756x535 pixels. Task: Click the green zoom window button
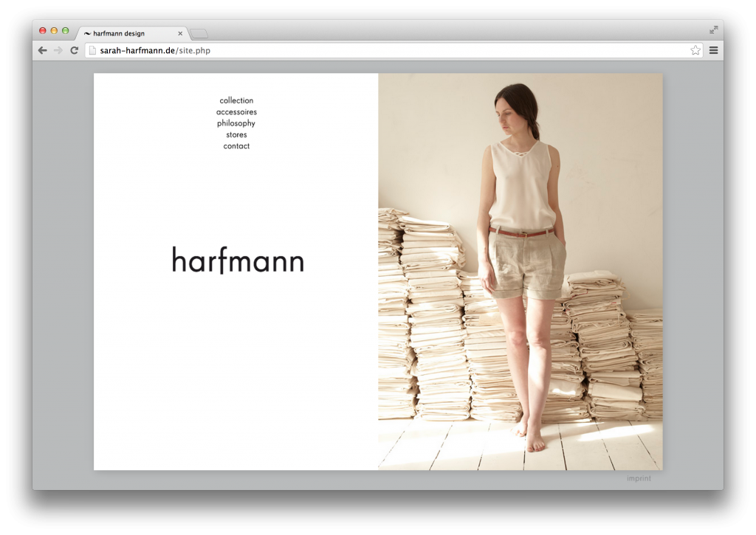(x=65, y=30)
